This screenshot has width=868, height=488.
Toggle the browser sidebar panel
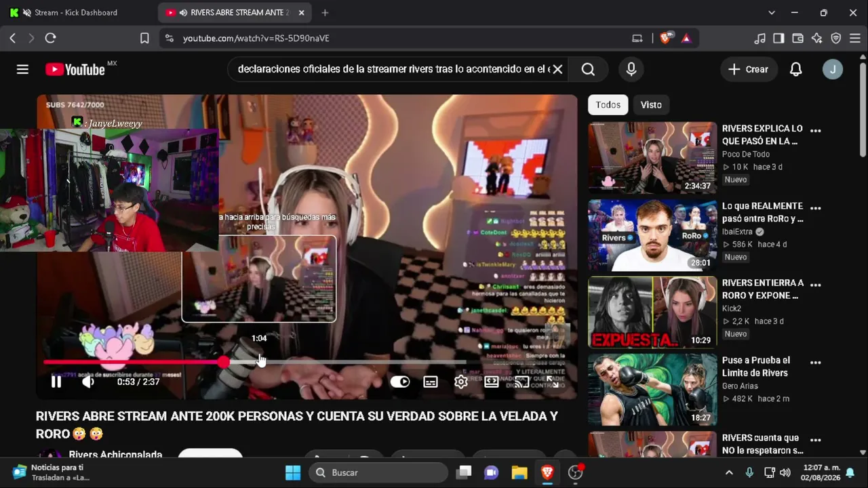pyautogui.click(x=778, y=38)
